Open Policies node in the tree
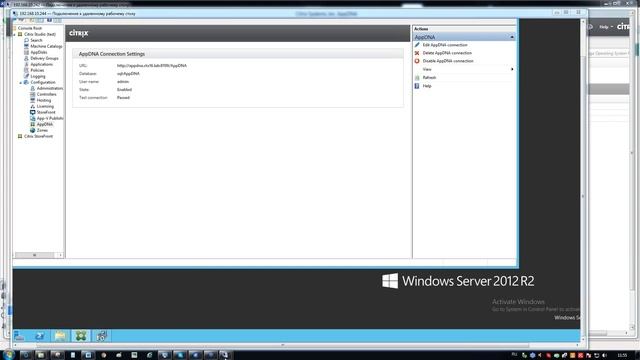The width and height of the screenshot is (640, 360). point(37,70)
